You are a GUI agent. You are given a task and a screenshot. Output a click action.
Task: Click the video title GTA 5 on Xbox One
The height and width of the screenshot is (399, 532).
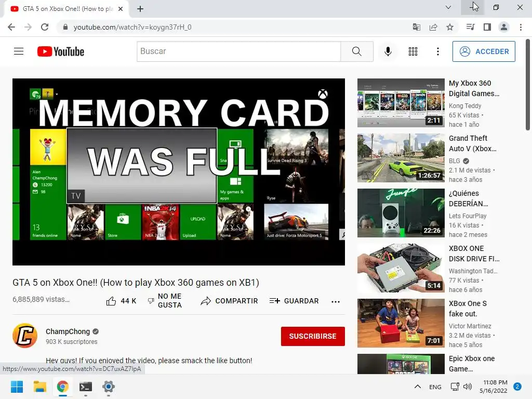(136, 283)
